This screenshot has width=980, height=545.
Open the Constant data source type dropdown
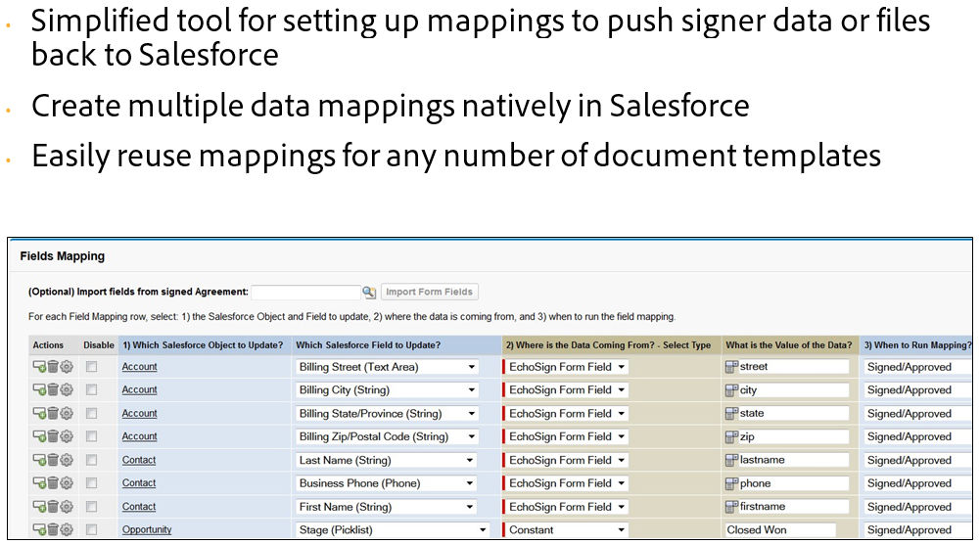(x=565, y=530)
